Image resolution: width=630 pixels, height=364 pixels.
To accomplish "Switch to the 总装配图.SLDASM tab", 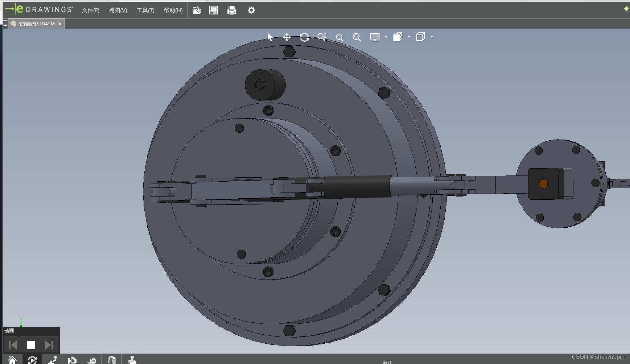I will (36, 24).
